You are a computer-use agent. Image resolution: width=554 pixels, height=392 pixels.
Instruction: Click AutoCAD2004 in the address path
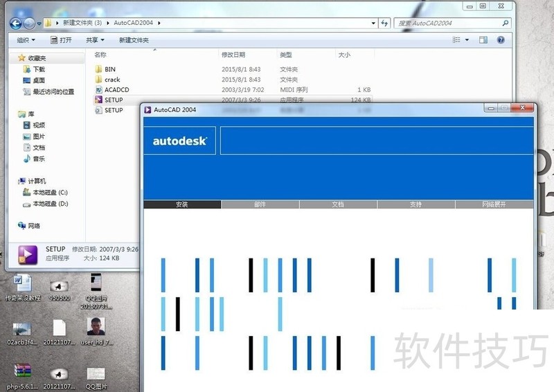[133, 23]
